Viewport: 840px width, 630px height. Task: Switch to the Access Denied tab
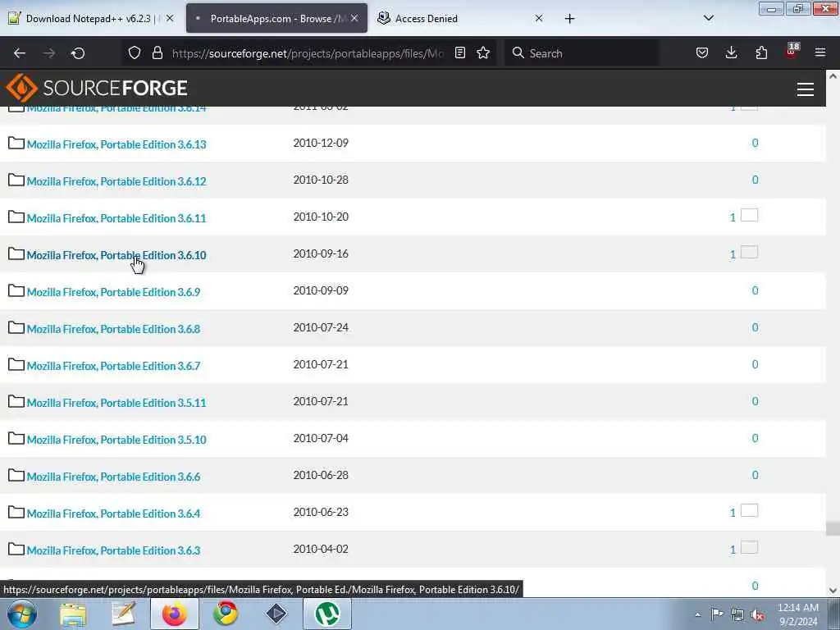[461, 18]
